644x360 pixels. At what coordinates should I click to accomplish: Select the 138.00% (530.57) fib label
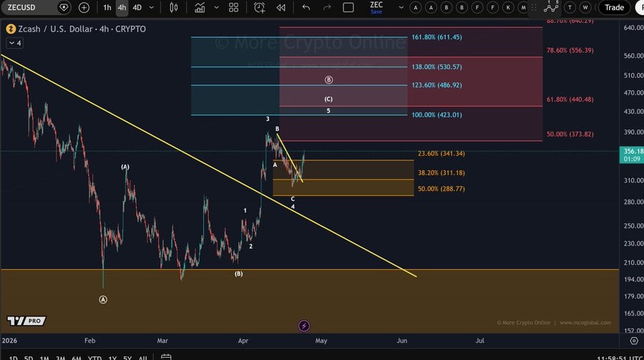click(436, 67)
